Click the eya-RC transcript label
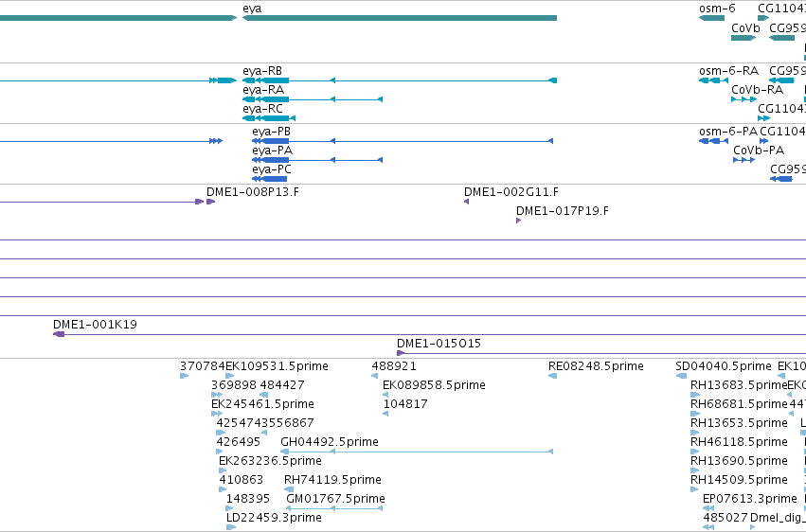806x532 pixels. [x=262, y=109]
